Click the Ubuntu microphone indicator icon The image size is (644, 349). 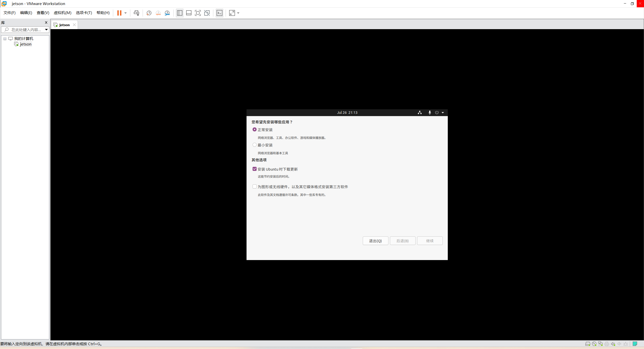[x=430, y=113]
